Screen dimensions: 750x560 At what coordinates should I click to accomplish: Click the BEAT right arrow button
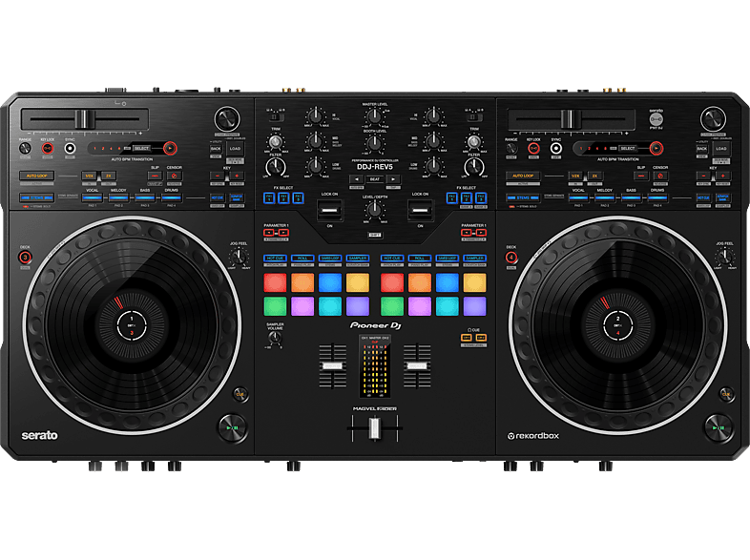[x=393, y=179]
